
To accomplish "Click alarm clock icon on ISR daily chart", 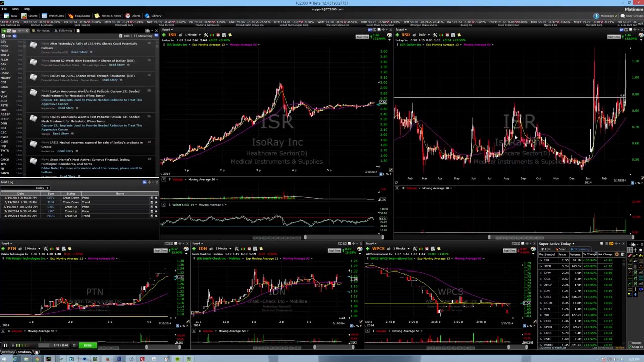I will point(447,35).
